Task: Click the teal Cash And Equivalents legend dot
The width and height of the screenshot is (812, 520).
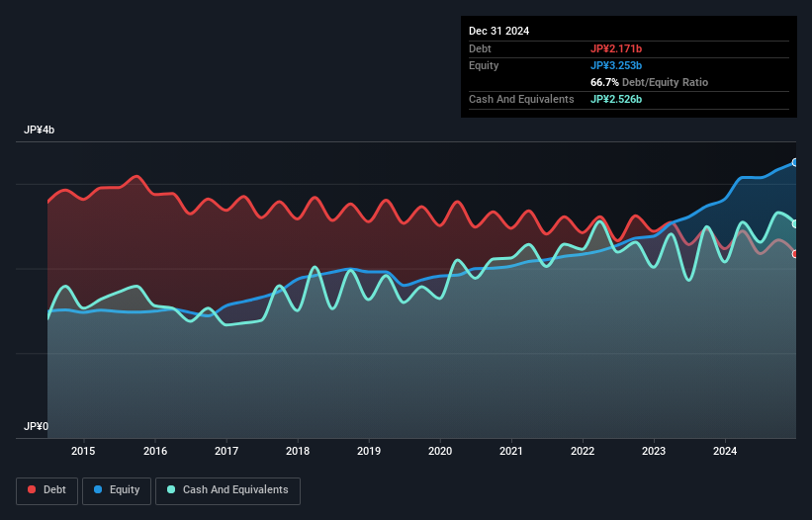Action: point(171,489)
